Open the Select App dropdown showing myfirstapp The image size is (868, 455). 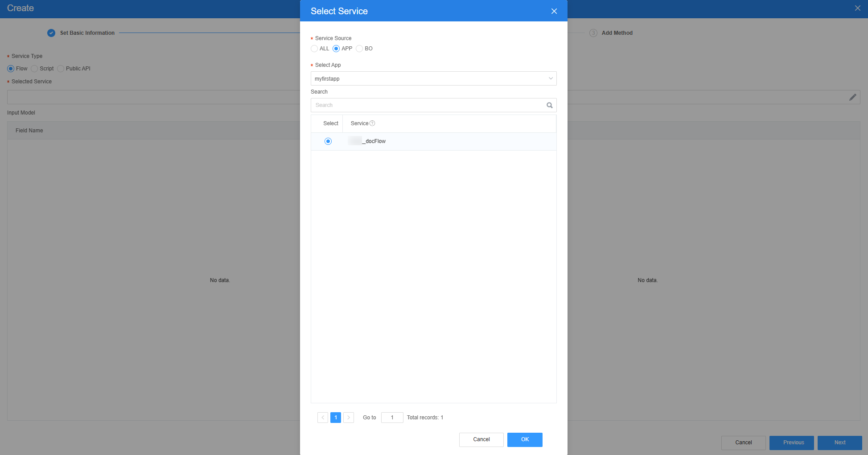[x=433, y=78]
